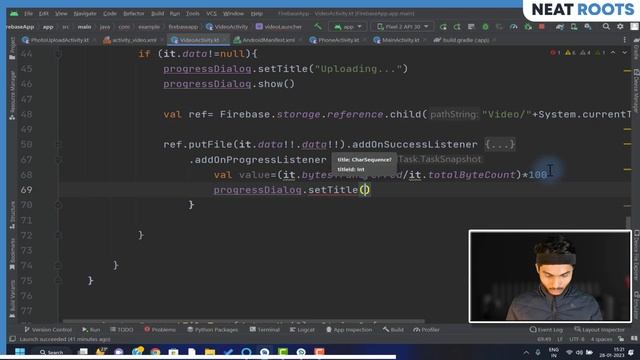This screenshot has height=360, width=640.
Task: Click the Run app toolbar icon
Action: click(443, 27)
